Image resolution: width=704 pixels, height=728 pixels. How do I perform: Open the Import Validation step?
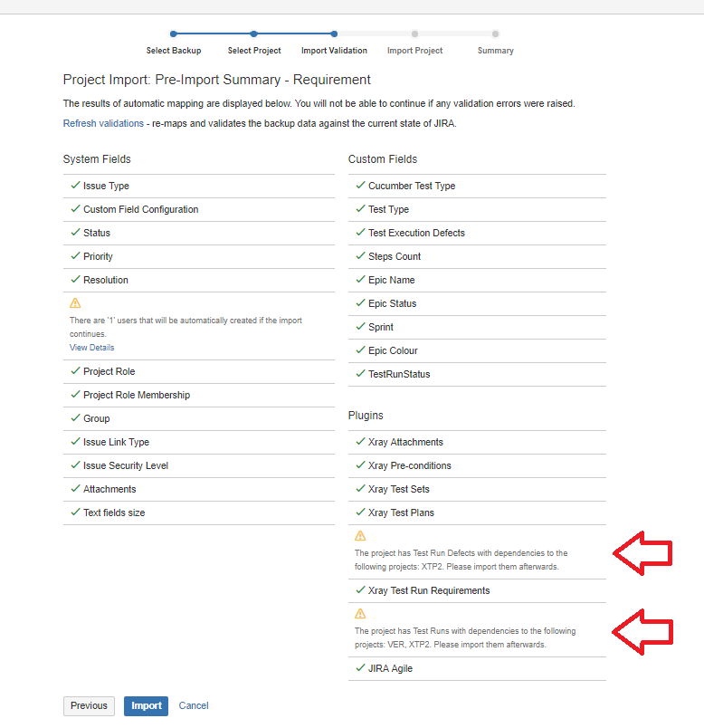pyautogui.click(x=334, y=50)
